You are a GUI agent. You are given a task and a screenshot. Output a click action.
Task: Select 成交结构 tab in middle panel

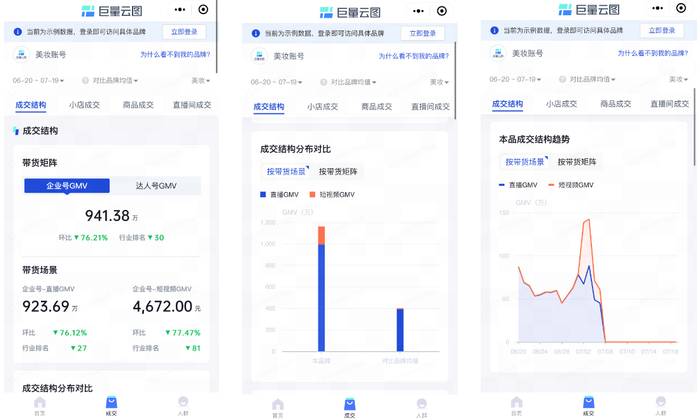(269, 107)
